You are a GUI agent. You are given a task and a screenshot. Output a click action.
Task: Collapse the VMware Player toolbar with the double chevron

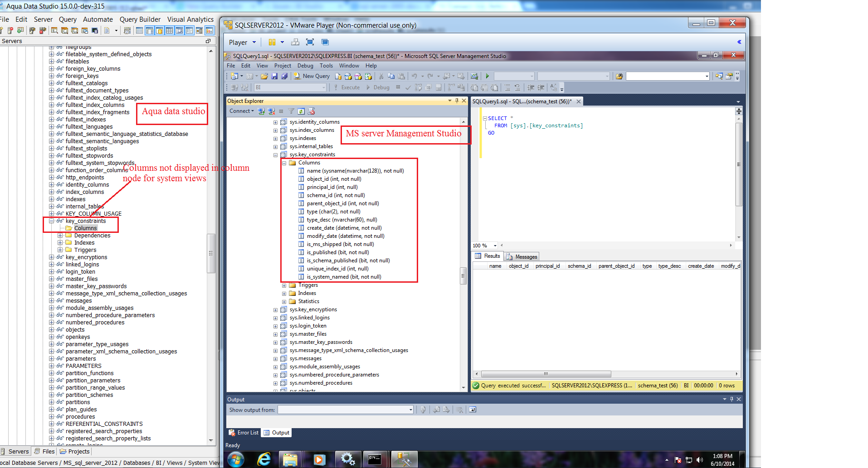739,42
